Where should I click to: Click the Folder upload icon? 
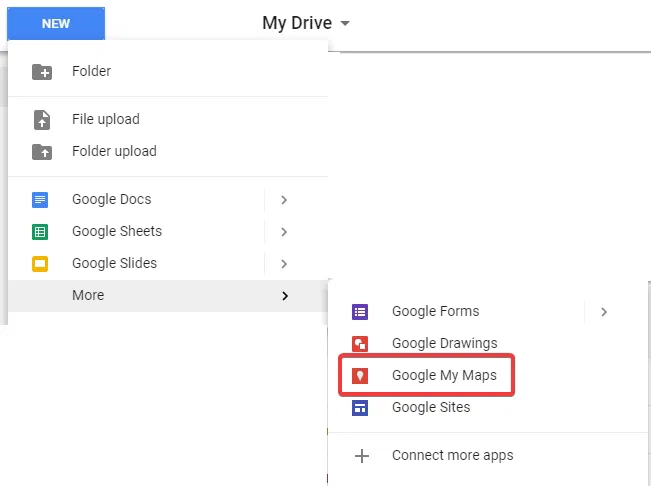point(41,152)
